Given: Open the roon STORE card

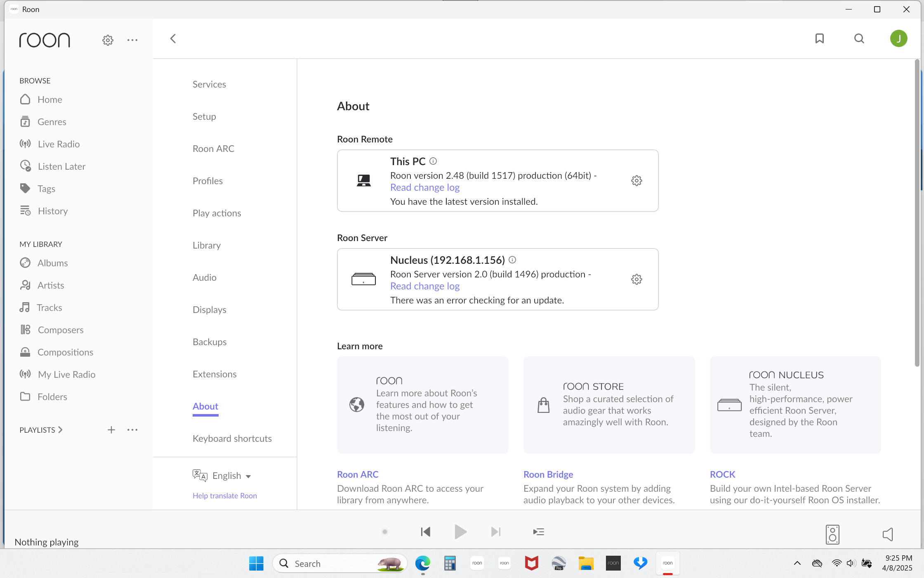Looking at the screenshot, I should pyautogui.click(x=609, y=405).
